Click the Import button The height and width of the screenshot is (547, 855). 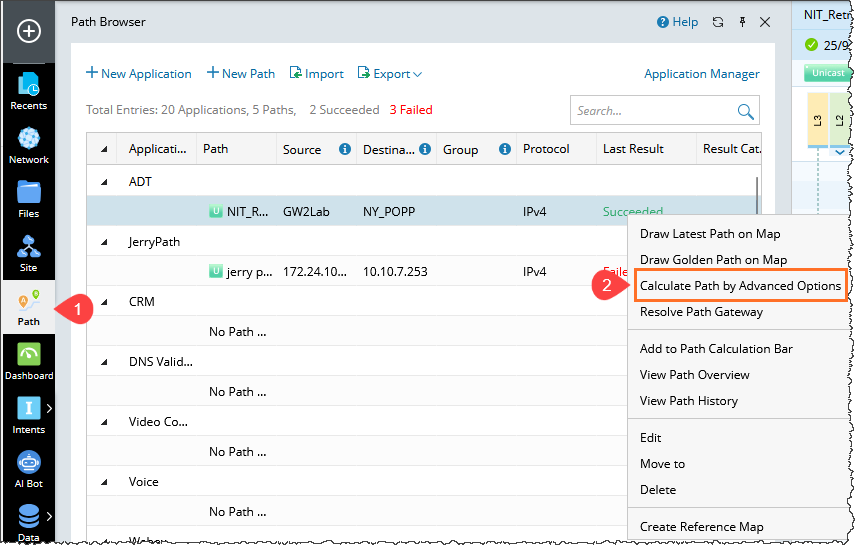pyautogui.click(x=316, y=74)
